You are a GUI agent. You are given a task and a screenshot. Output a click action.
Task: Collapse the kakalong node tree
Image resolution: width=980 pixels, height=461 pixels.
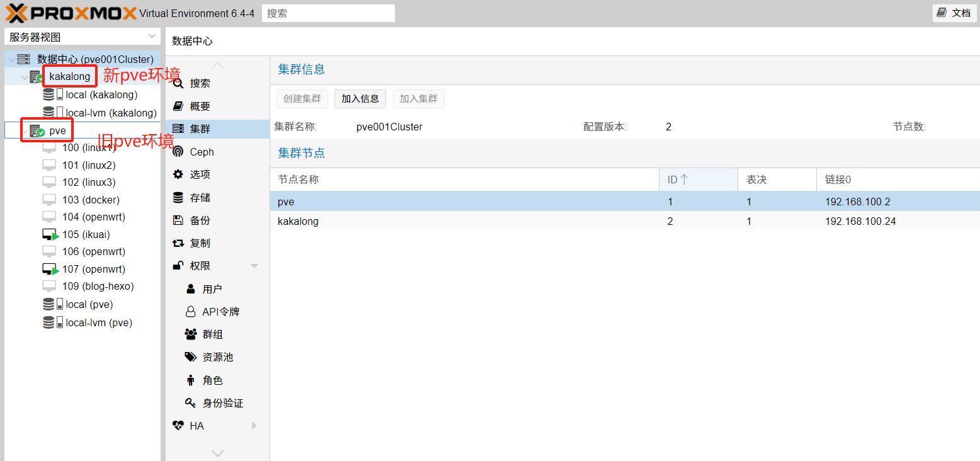[x=25, y=77]
